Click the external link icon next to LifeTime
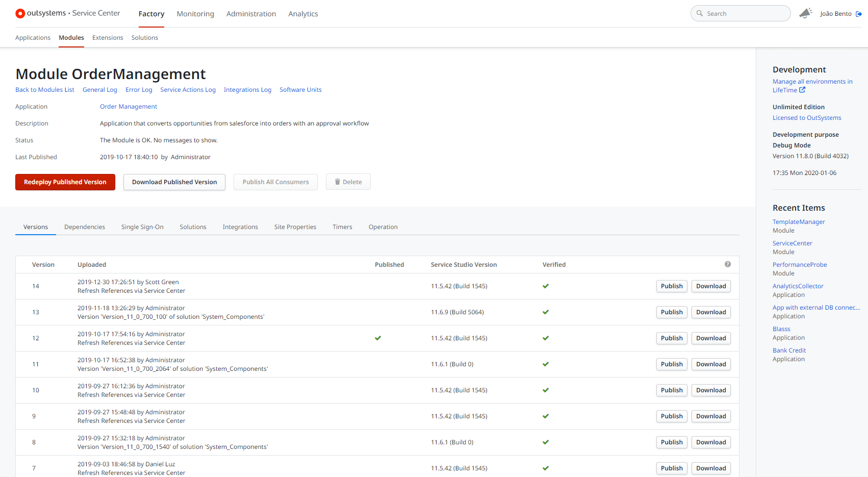This screenshot has width=868, height=477. coord(802,90)
